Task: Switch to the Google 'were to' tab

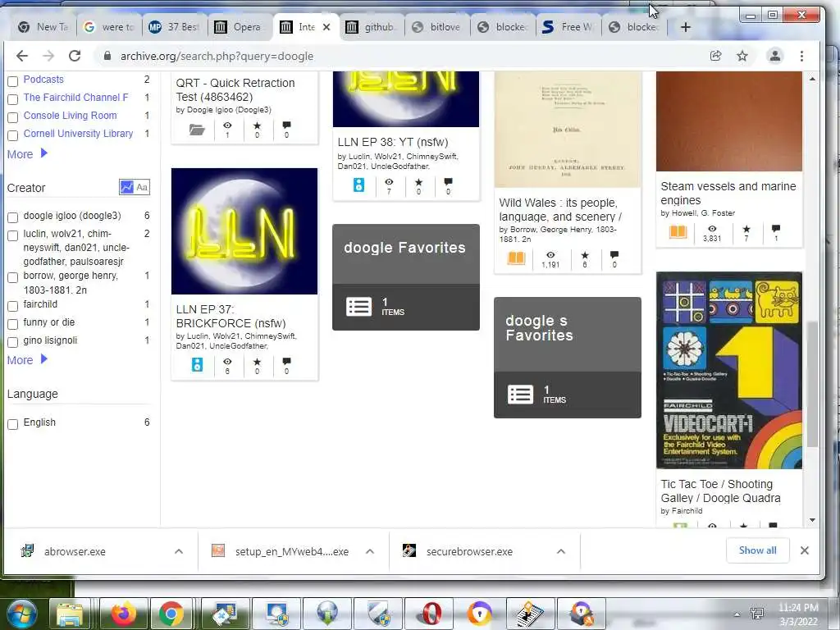Action: [x=109, y=27]
